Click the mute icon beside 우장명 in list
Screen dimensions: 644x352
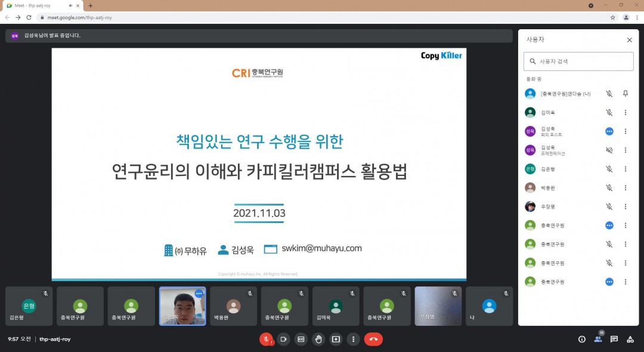[609, 206]
